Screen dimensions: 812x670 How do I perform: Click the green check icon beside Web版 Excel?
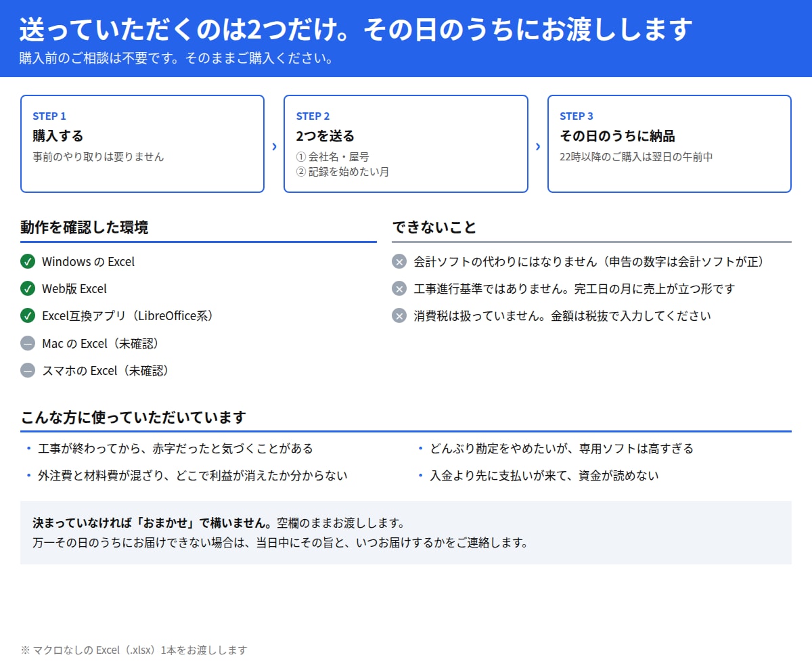(x=28, y=288)
